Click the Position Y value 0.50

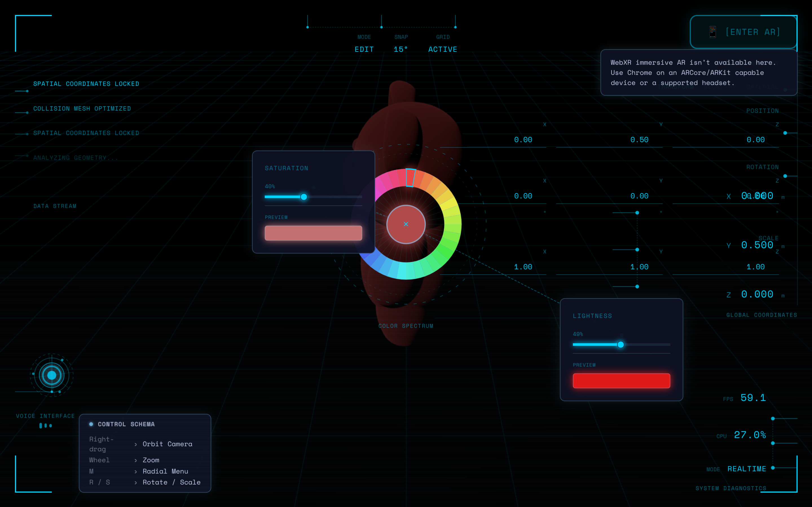pos(639,140)
